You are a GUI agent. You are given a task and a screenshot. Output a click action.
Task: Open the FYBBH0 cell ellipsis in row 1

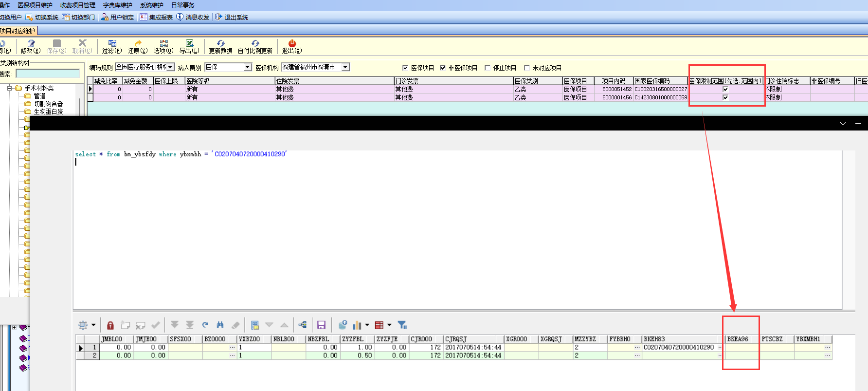pos(637,348)
